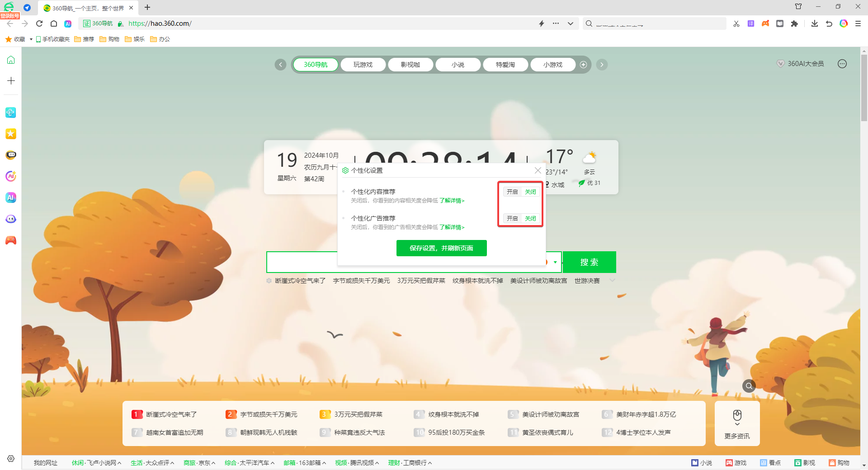This screenshot has height=470, width=868.
Task: Go to browser home page icon
Action: coord(54,23)
